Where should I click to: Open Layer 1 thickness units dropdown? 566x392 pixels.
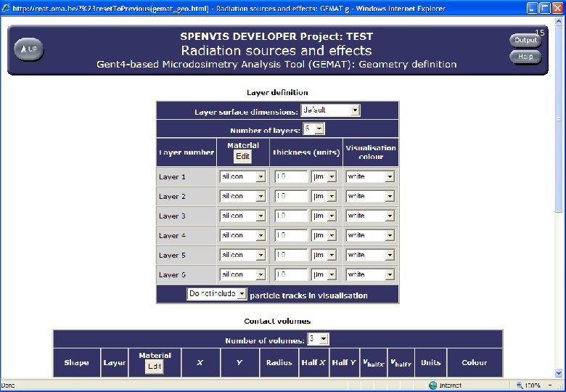click(x=324, y=176)
